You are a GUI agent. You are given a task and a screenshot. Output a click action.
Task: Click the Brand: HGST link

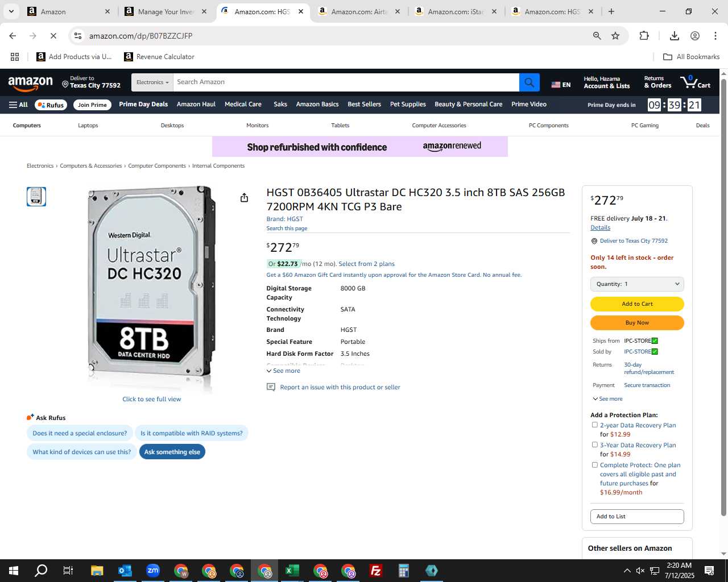pos(284,219)
